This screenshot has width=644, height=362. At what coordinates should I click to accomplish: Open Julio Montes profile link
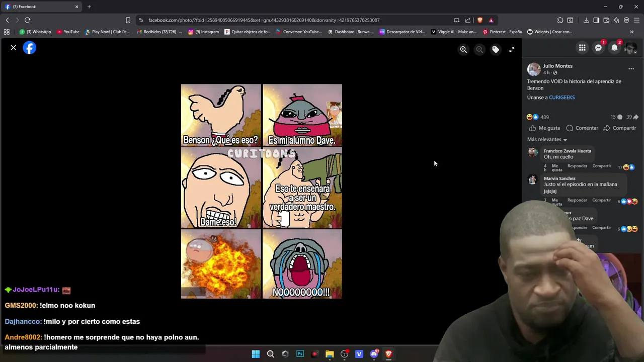point(557,66)
